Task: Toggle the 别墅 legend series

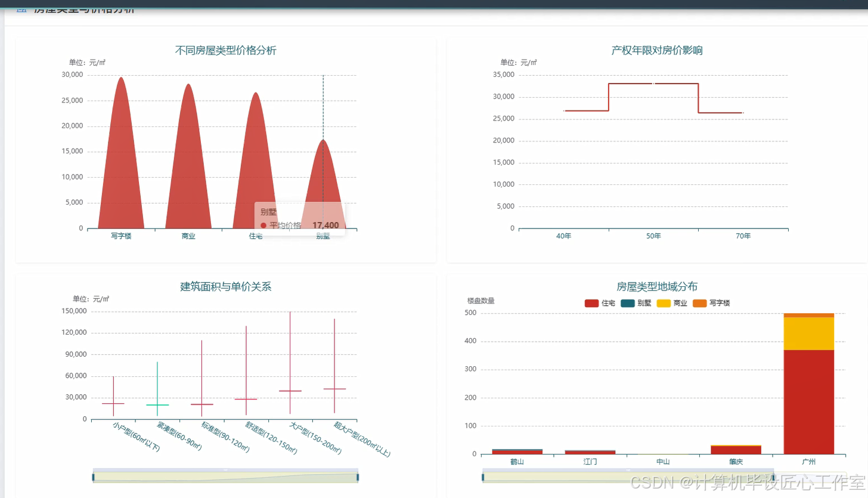Action: 635,303
